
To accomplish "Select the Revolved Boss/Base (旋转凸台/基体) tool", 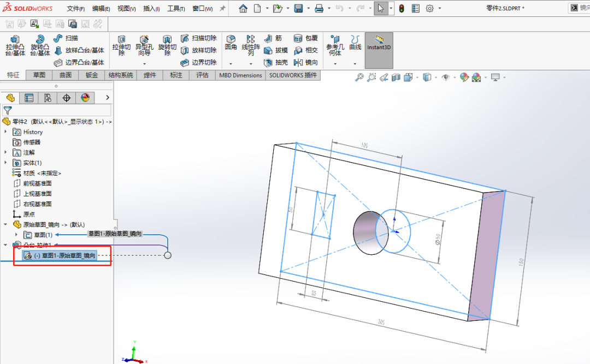I will coord(40,45).
